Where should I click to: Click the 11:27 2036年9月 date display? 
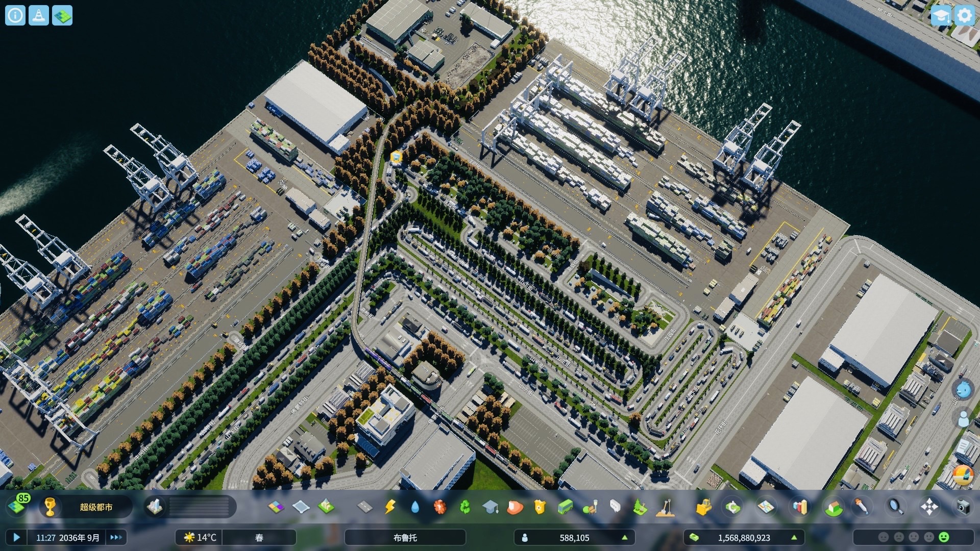[67, 537]
